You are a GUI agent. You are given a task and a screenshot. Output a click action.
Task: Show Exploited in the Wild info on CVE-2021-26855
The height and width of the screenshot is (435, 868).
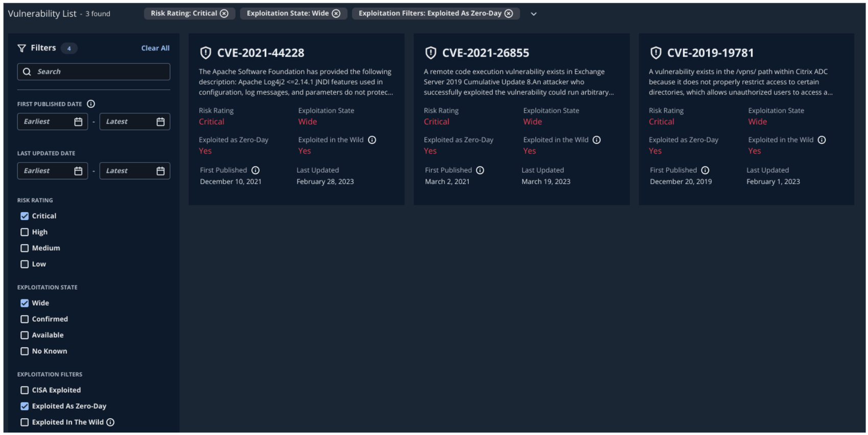tap(596, 140)
